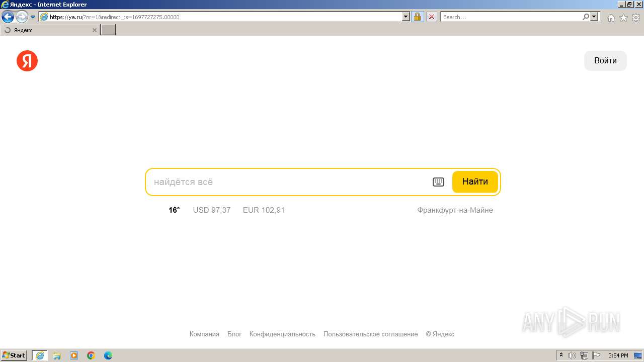This screenshot has height=362, width=644.
Task: Open the search provider dropdown arrow
Action: (594, 17)
